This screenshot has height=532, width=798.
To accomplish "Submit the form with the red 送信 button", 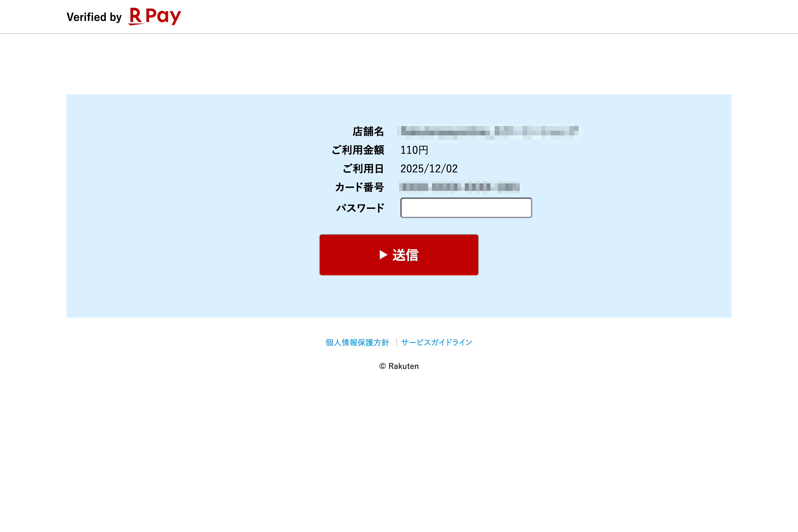I will [399, 255].
